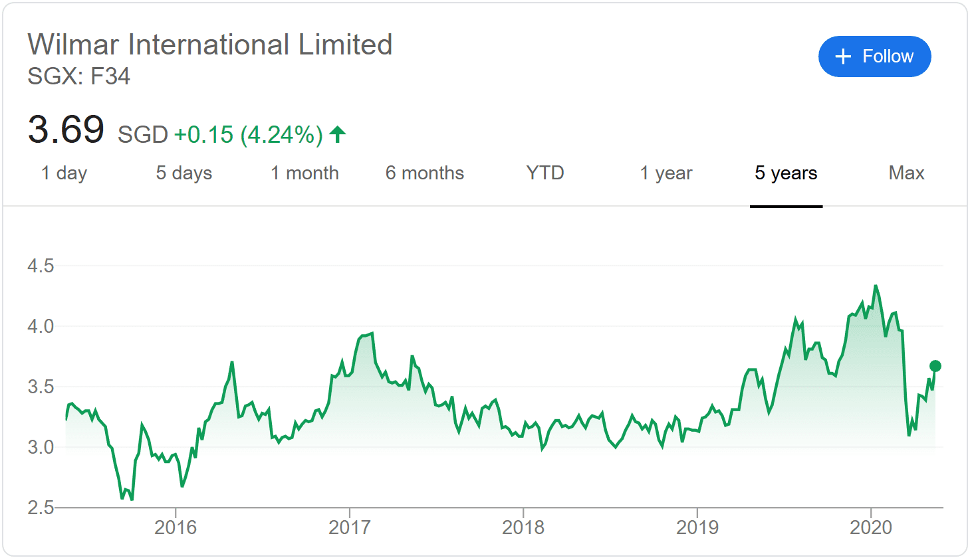Click the plus icon inside Follow
The height and width of the screenshot is (560, 970).
(x=843, y=56)
